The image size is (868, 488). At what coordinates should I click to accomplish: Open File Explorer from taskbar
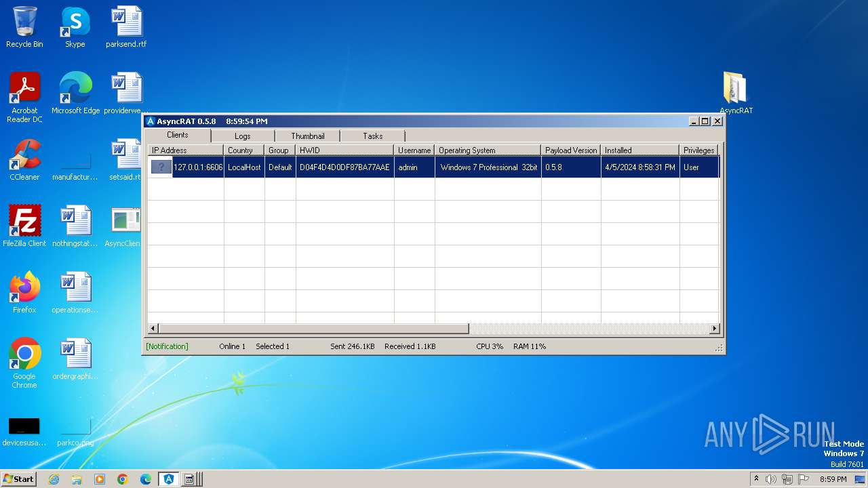(x=77, y=479)
